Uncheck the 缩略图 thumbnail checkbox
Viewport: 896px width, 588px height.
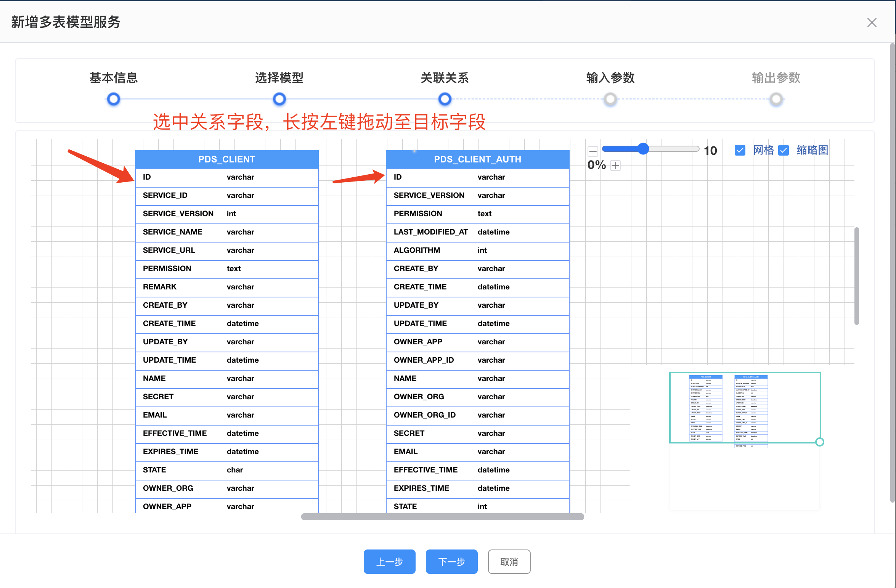click(x=784, y=150)
